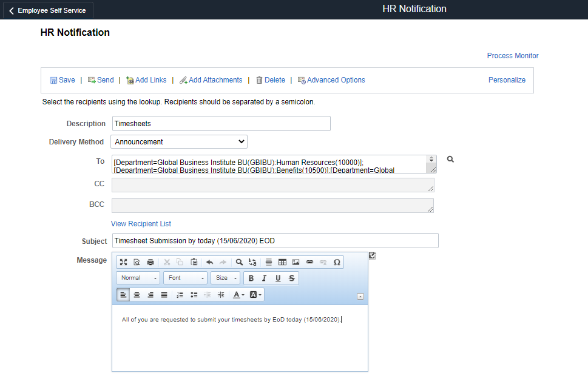
Task: Open the Delivery Method dropdown
Action: pos(179,142)
